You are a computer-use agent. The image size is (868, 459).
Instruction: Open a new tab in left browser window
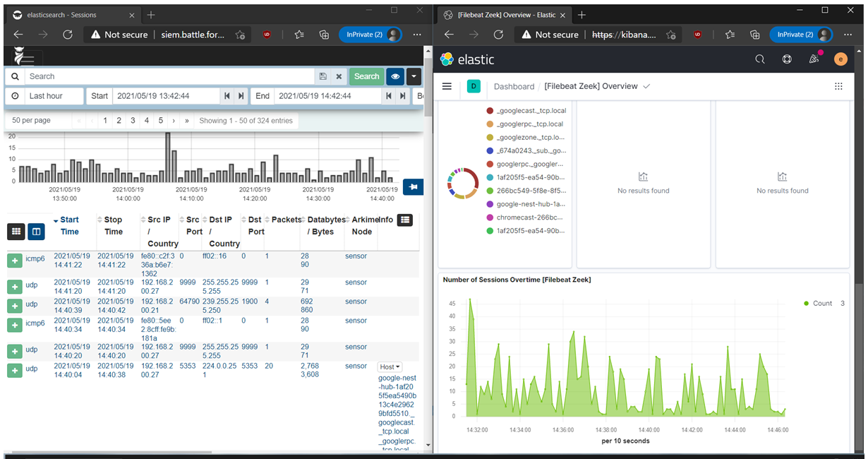(151, 15)
